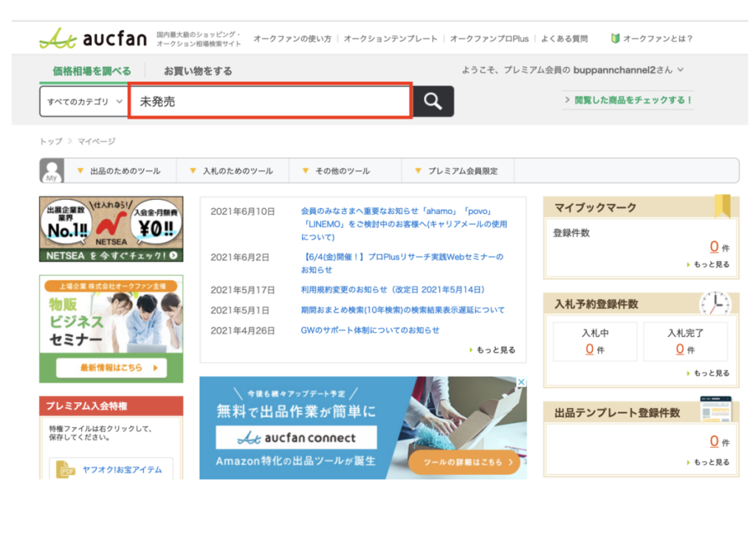This screenshot has height=540, width=756.
Task: Select the 価格相場を調べる tab
Action: pyautogui.click(x=92, y=71)
